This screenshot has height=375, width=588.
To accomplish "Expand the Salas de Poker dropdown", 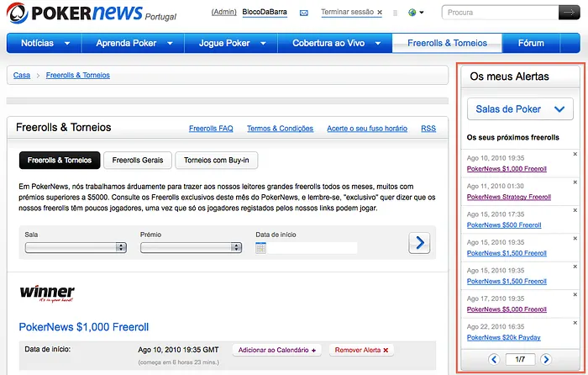I will (520, 108).
